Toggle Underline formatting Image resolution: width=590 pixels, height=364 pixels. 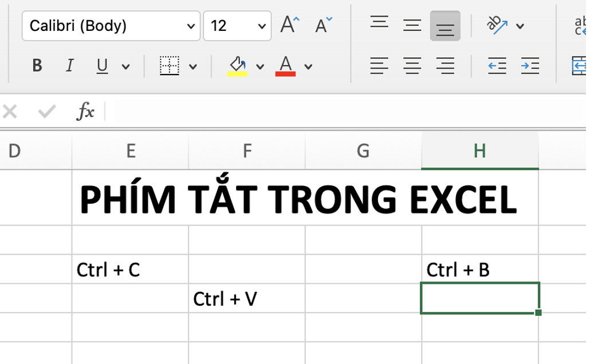click(102, 66)
